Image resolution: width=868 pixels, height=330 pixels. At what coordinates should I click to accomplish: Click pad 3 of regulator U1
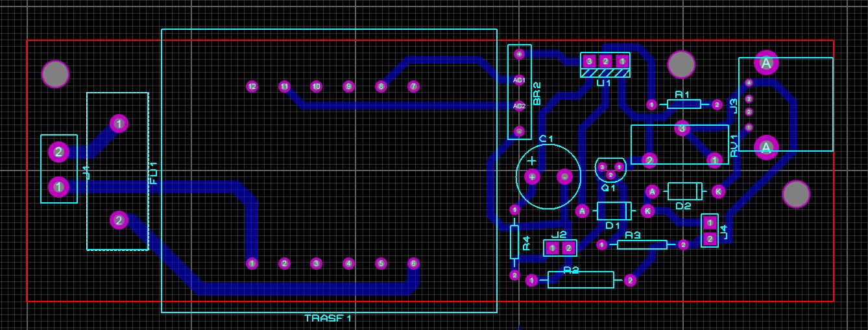pos(589,62)
